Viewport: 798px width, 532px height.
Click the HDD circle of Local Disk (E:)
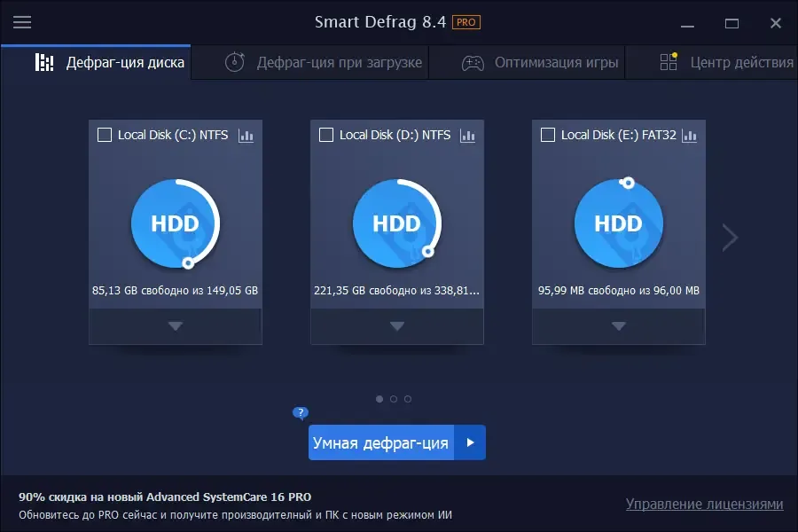(x=618, y=223)
